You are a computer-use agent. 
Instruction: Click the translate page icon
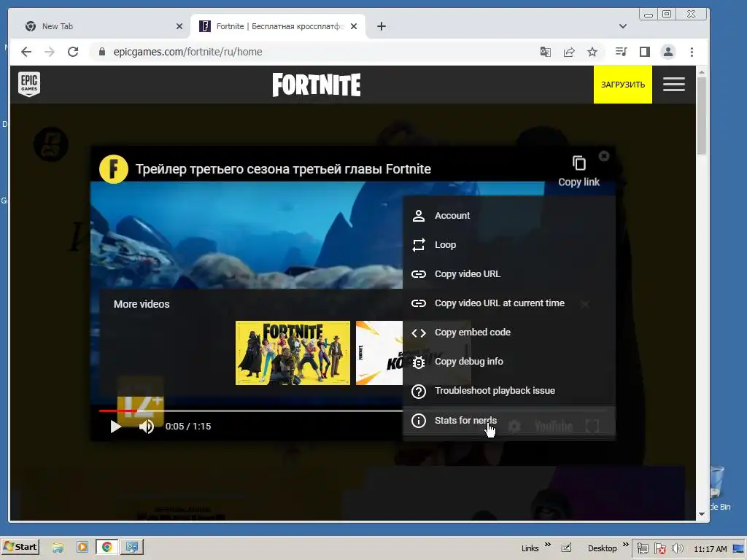tap(546, 52)
